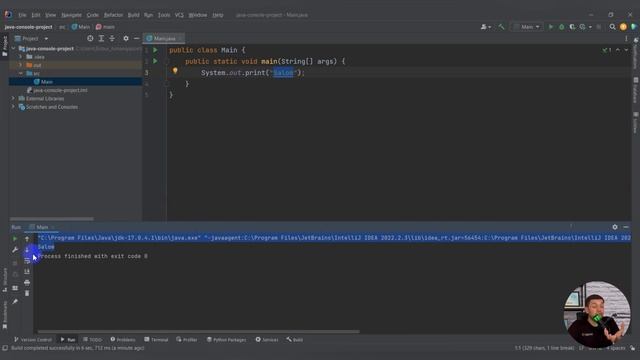
Task: Open the Refactor menu
Action: click(x=113, y=15)
